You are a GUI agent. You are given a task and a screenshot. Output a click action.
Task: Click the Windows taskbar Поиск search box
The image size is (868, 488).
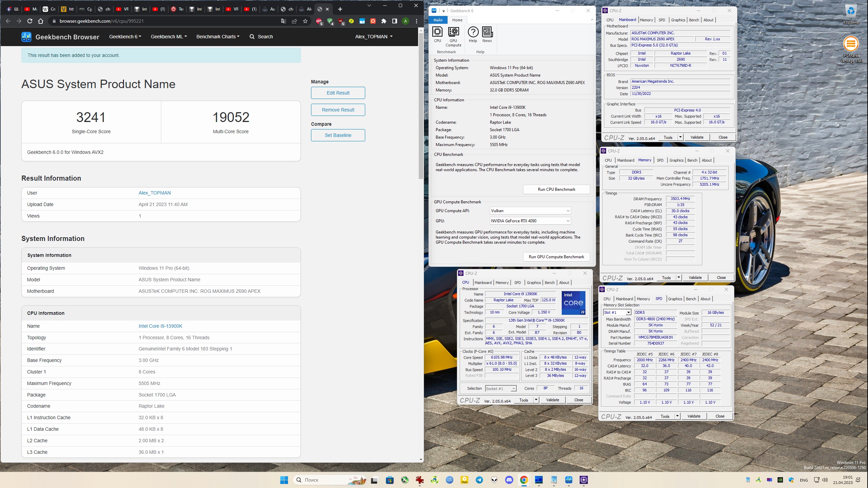coord(330,480)
